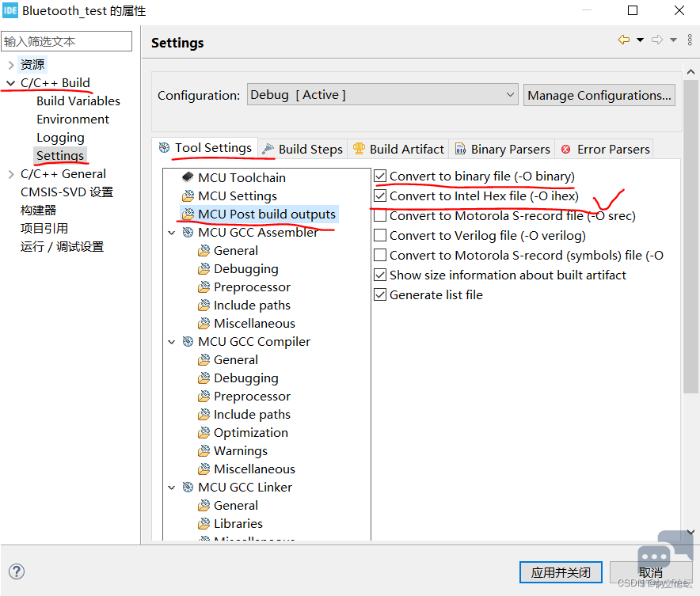Click the filter text input field
The image size is (700, 596).
coord(67,41)
